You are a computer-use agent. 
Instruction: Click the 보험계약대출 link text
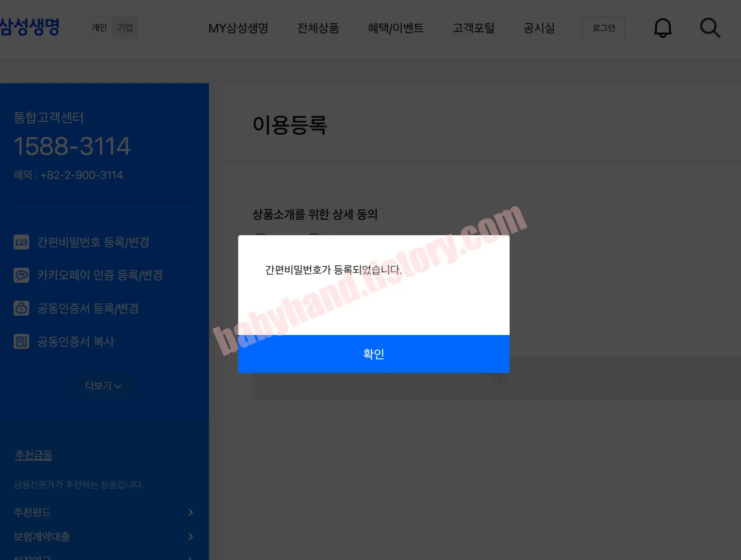point(42,537)
